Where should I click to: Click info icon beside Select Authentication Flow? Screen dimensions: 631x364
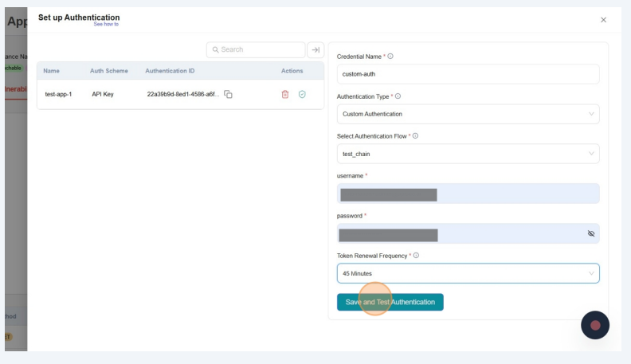coord(416,135)
